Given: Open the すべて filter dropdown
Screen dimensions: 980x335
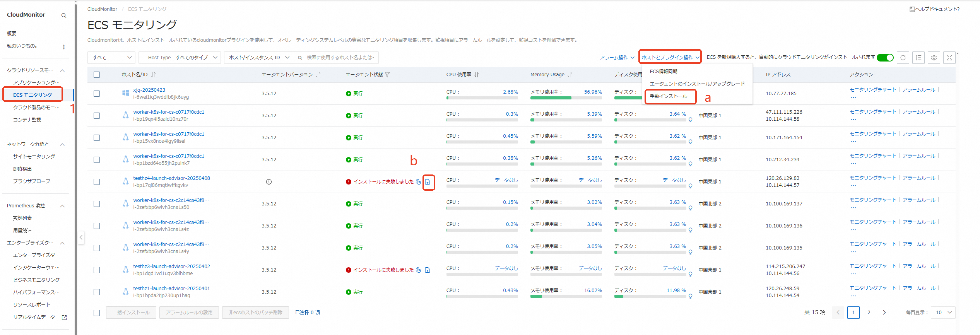Looking at the screenshot, I should coord(111,58).
